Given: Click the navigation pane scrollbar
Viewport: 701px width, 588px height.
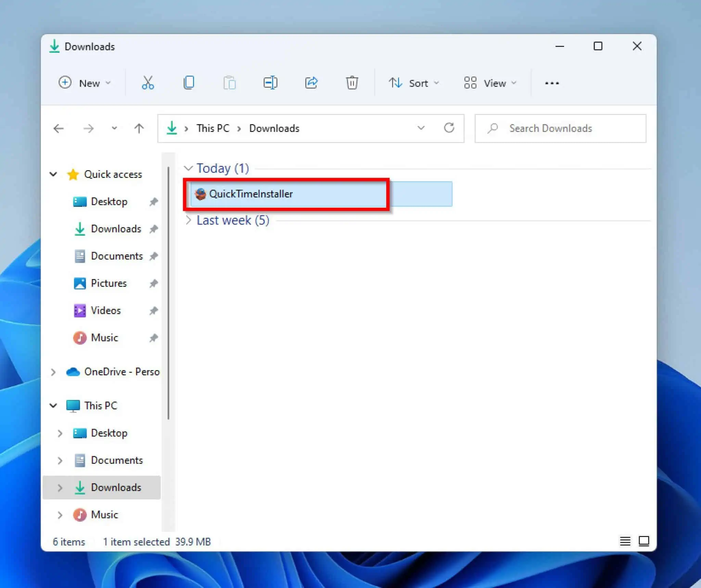Looking at the screenshot, I should (168, 293).
